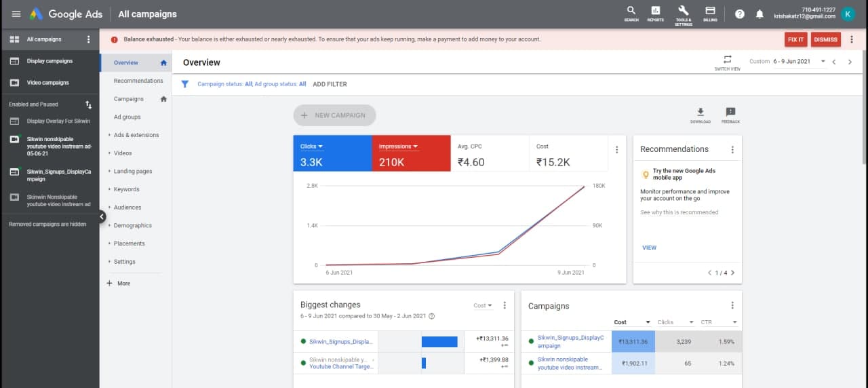Click the FIX IT button
This screenshot has width=868, height=388.
pos(796,39)
